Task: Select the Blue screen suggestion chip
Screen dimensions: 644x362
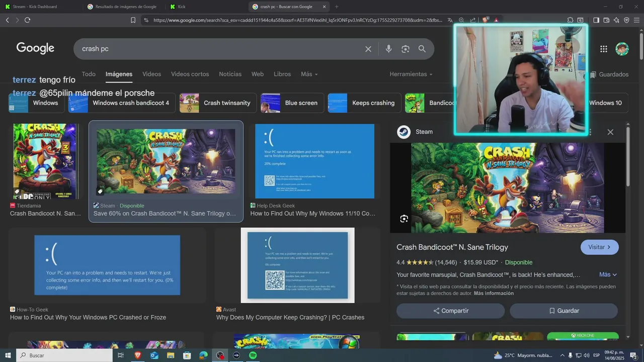Action: point(292,103)
